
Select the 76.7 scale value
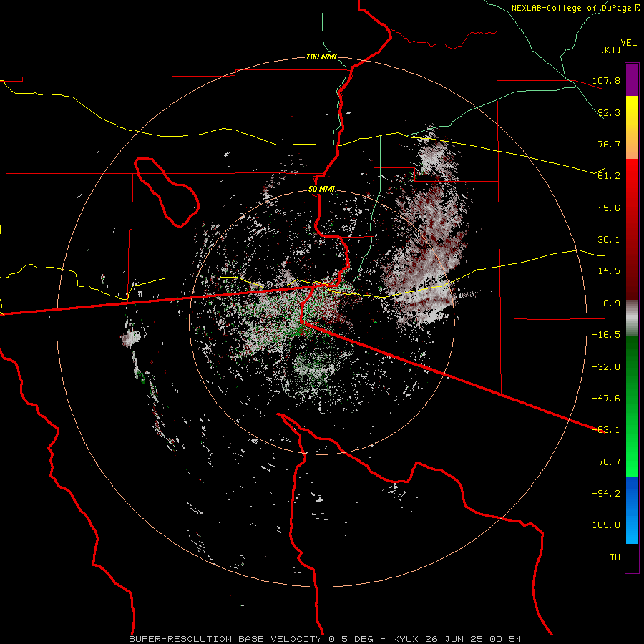(609, 144)
